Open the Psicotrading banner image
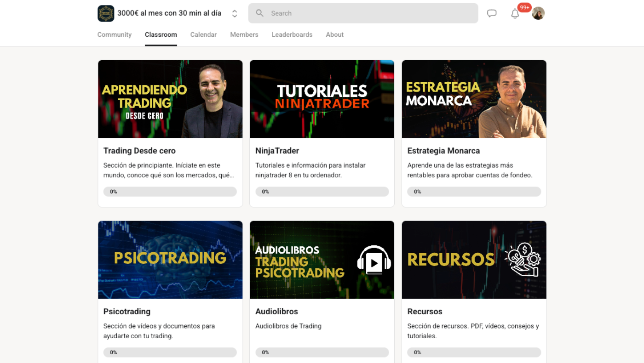Viewport: 644px width, 363px height. [x=170, y=260]
